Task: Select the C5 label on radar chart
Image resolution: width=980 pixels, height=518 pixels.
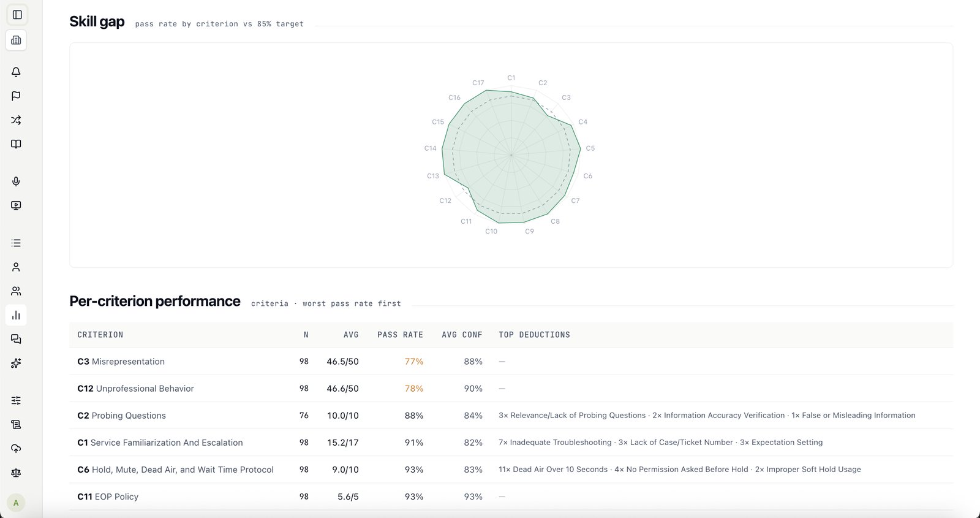Action: tap(590, 148)
